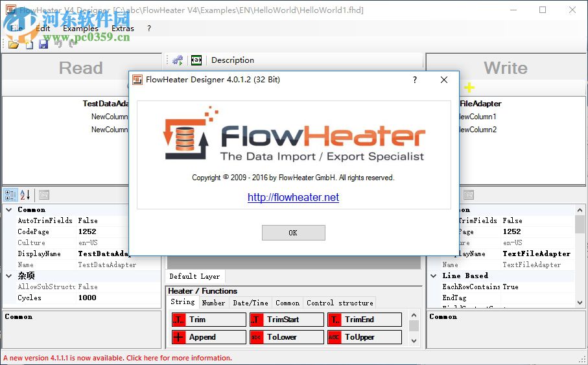Click scroll up arrow in Write properties
Image resolution: width=588 pixels, height=365 pixels.
[x=580, y=210]
